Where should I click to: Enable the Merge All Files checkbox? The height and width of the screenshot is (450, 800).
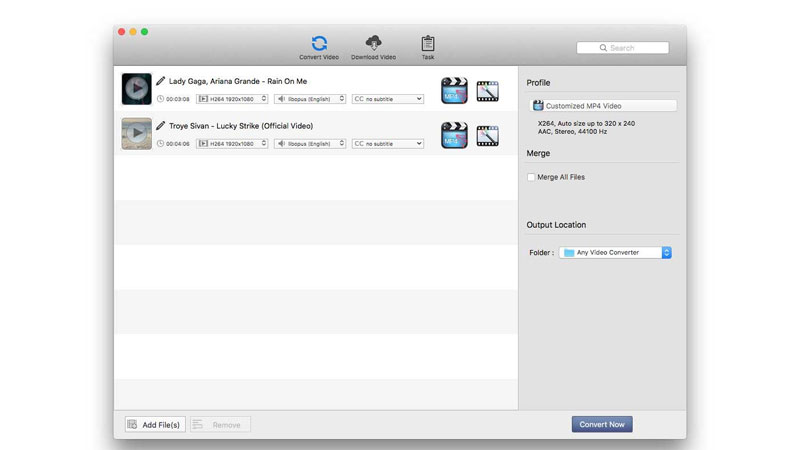click(531, 177)
